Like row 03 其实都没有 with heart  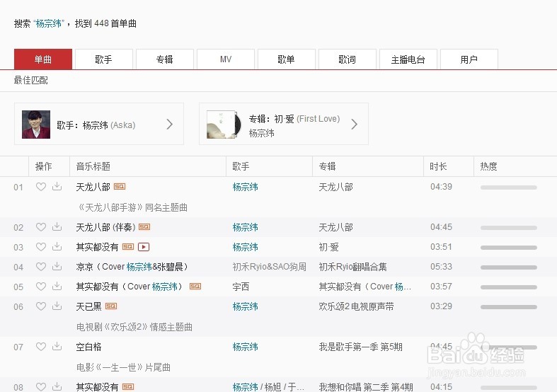(41, 247)
